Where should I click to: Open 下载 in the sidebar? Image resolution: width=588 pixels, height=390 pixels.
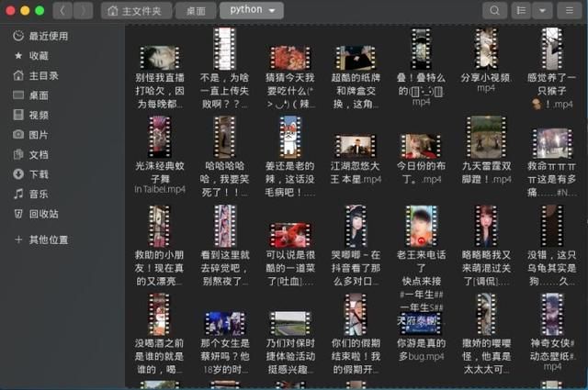39,174
